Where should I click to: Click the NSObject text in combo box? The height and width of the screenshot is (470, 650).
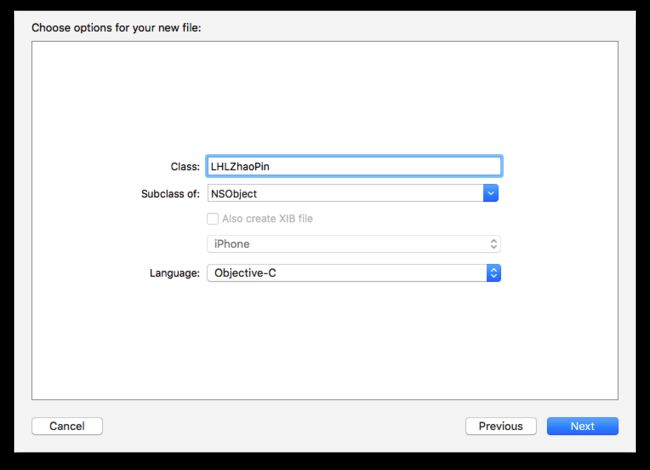tap(234, 194)
